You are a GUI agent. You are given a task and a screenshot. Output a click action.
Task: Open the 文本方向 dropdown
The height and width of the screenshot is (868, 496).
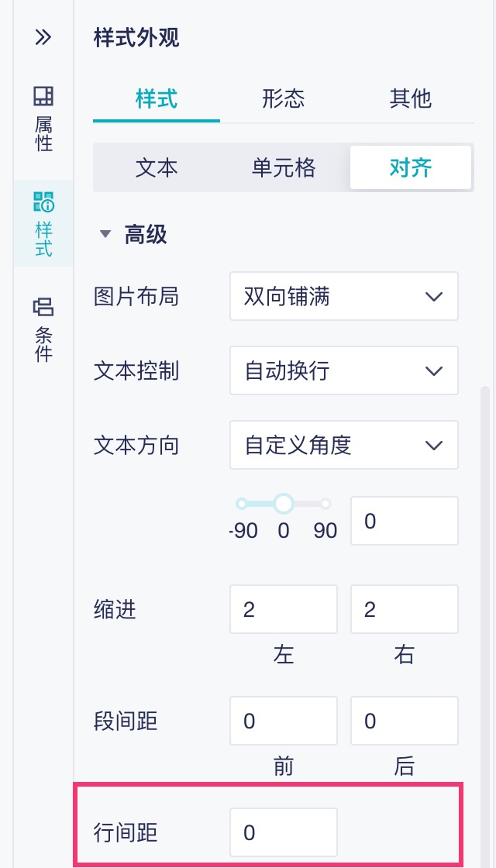(x=343, y=445)
